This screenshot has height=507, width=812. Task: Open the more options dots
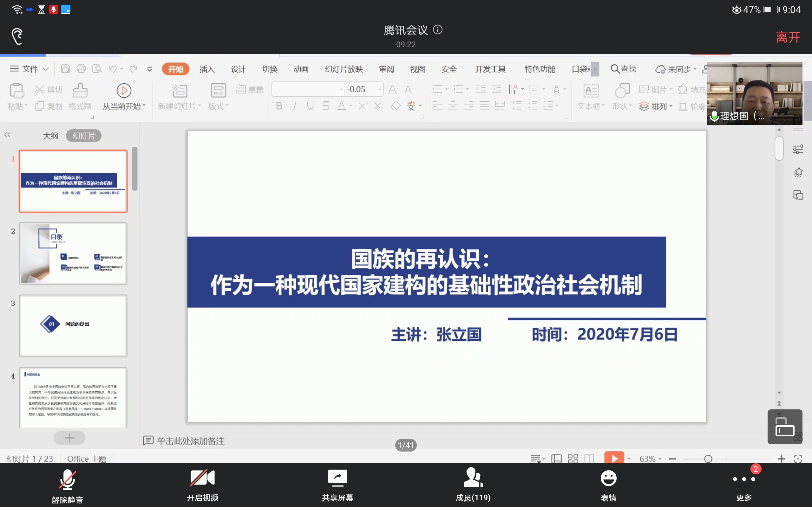(743, 479)
